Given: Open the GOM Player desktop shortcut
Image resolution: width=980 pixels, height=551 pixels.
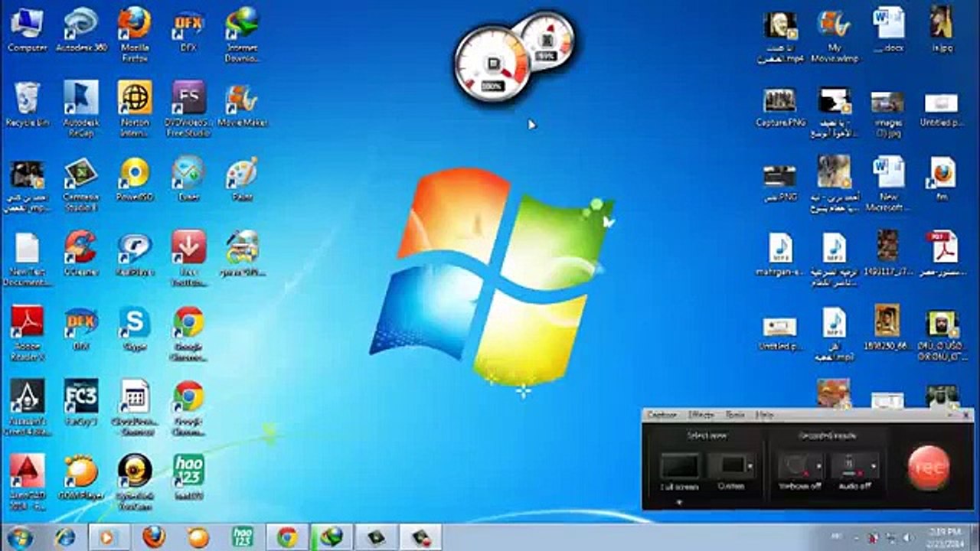Looking at the screenshot, I should [81, 478].
